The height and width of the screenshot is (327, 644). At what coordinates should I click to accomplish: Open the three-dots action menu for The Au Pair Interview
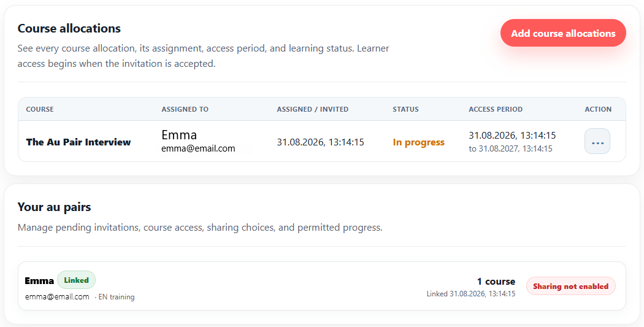597,141
